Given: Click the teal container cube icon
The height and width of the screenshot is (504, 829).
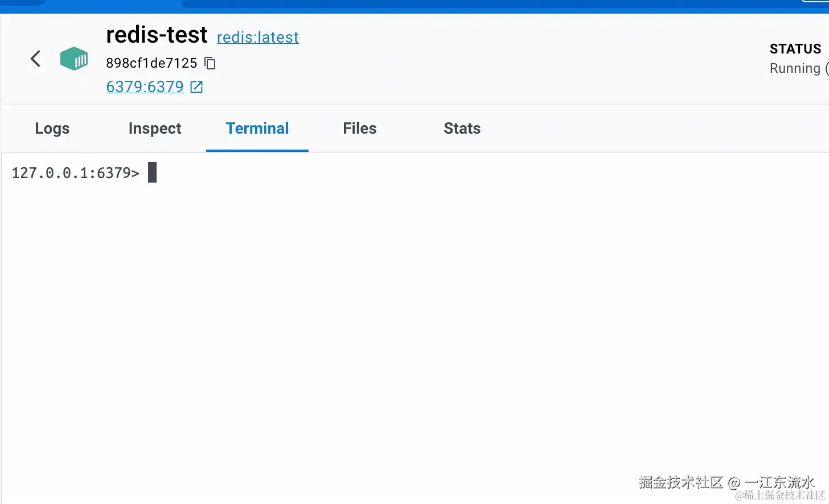Looking at the screenshot, I should [x=74, y=59].
